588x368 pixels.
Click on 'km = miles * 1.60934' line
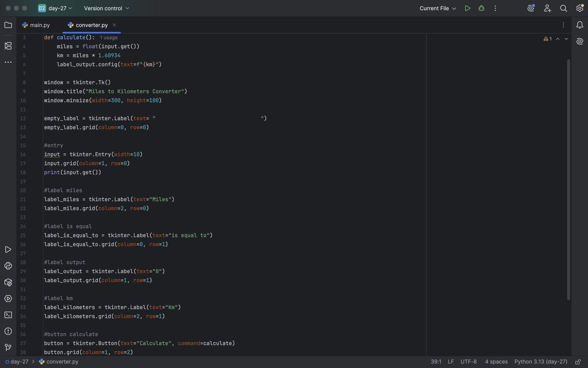tap(89, 55)
